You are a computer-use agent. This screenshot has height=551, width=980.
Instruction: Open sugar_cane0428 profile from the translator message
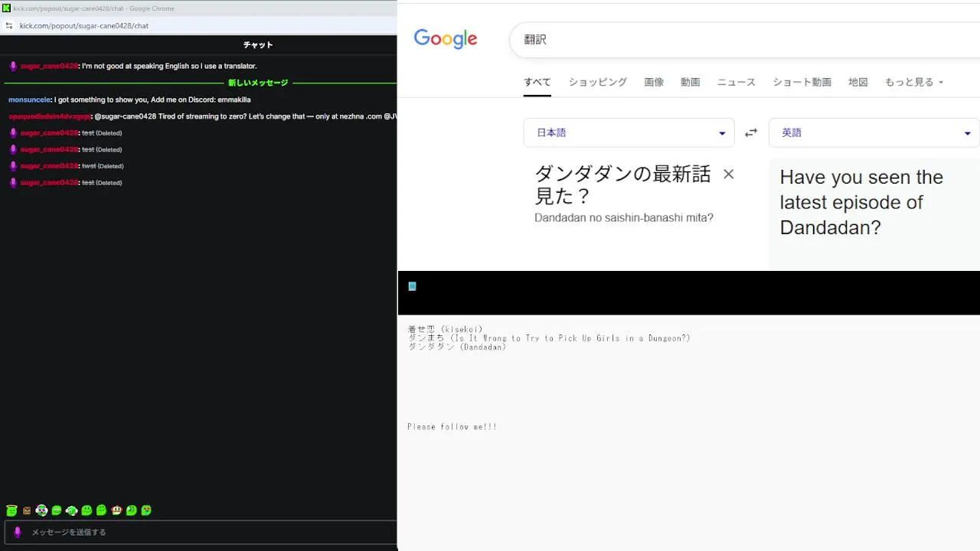click(x=49, y=67)
